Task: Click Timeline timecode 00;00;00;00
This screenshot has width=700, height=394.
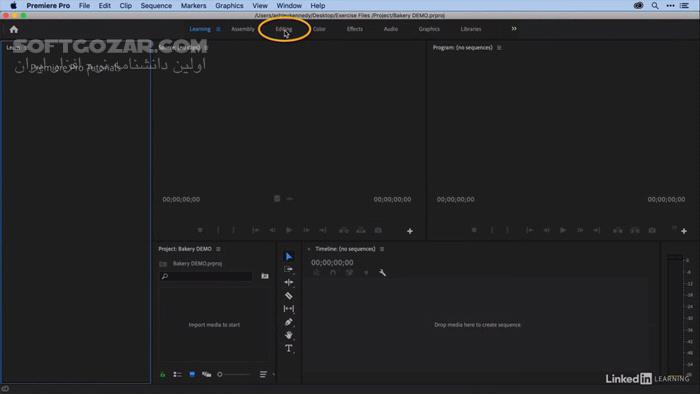Action: [332, 263]
